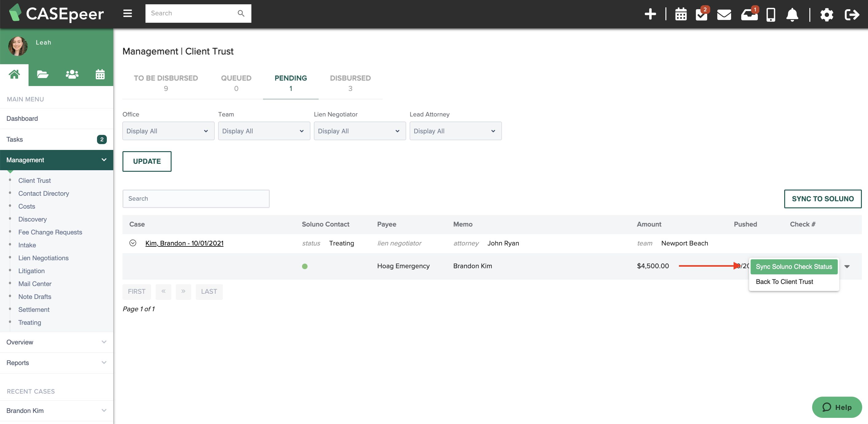Image resolution: width=868 pixels, height=424 pixels.
Task: Click the logout arrow icon
Action: coord(852,14)
